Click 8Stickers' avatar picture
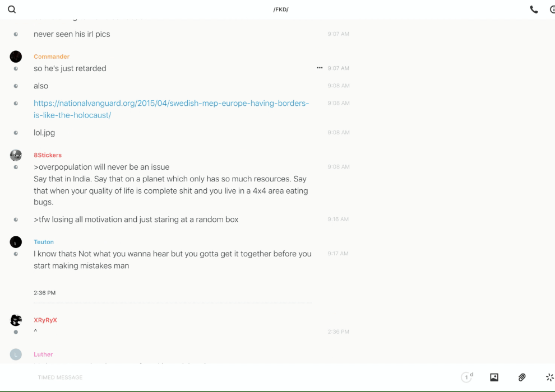The image size is (555, 392). [16, 155]
